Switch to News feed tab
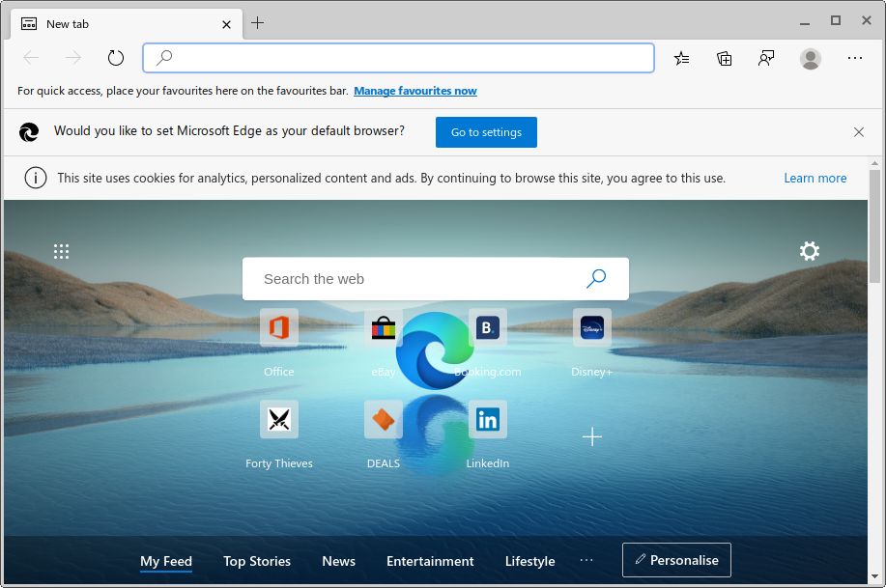This screenshot has height=588, width=886. 339,562
